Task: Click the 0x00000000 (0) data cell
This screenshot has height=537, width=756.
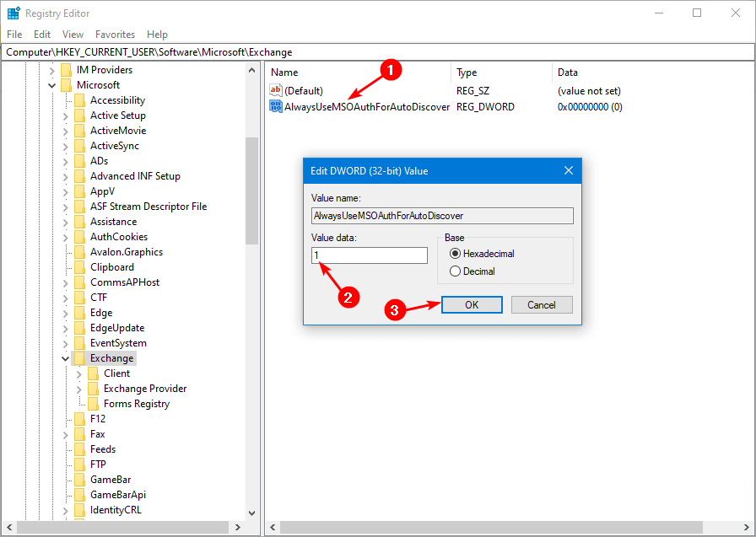Action: (x=590, y=107)
